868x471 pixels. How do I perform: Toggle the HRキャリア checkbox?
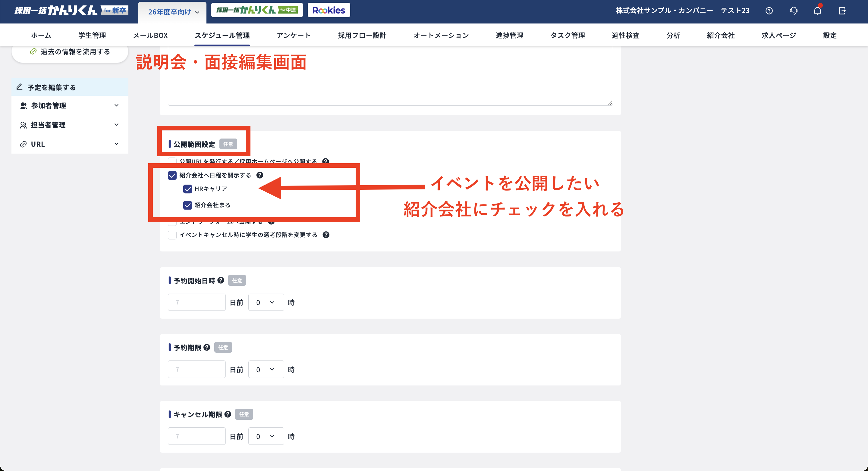[187, 189]
